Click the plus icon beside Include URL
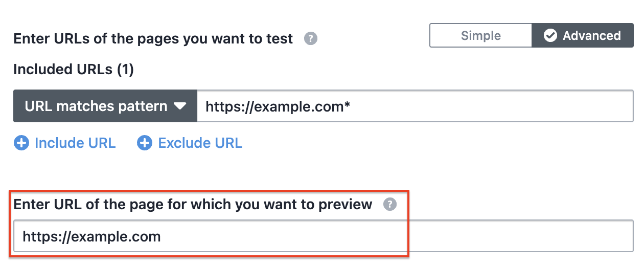The width and height of the screenshot is (644, 265). click(x=21, y=143)
